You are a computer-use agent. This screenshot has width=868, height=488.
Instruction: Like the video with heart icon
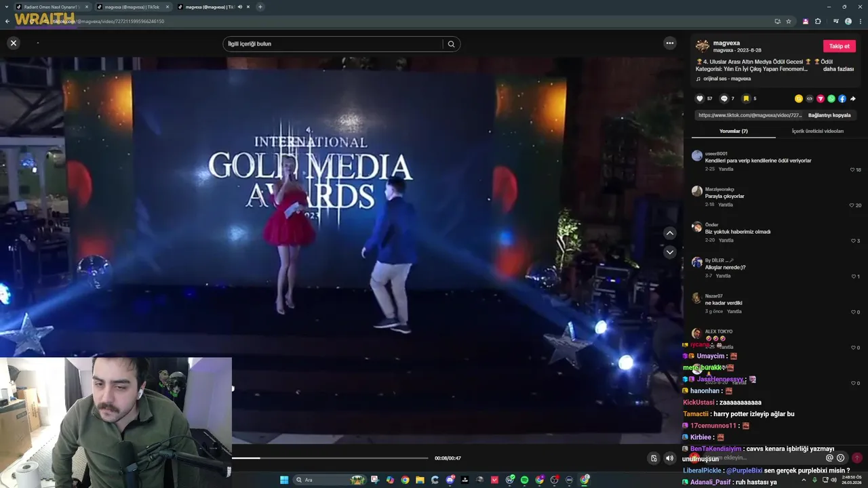click(x=700, y=98)
